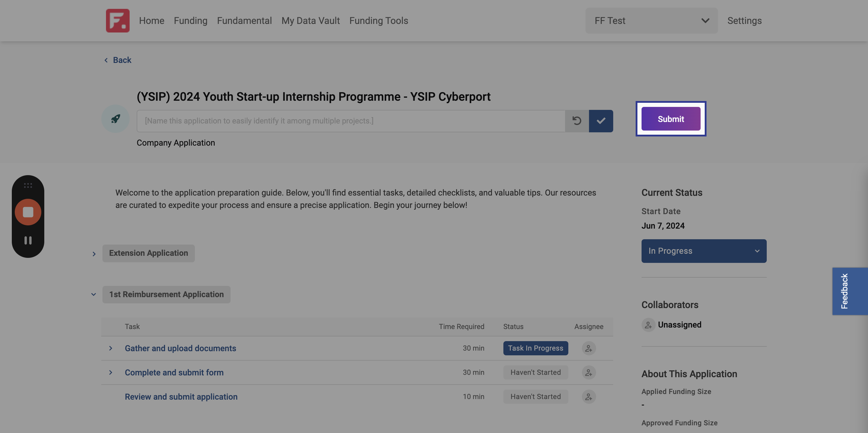
Task: Click the red F logo icon
Action: 118,21
